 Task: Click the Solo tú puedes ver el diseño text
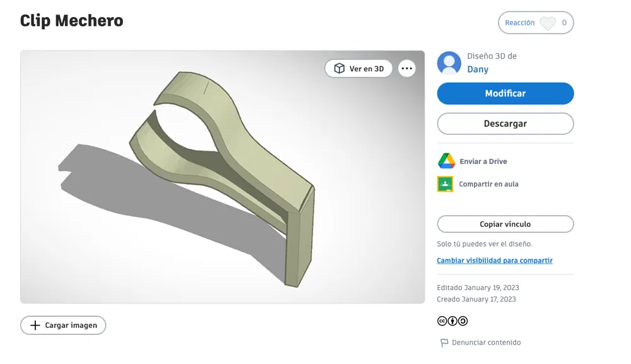click(x=485, y=244)
